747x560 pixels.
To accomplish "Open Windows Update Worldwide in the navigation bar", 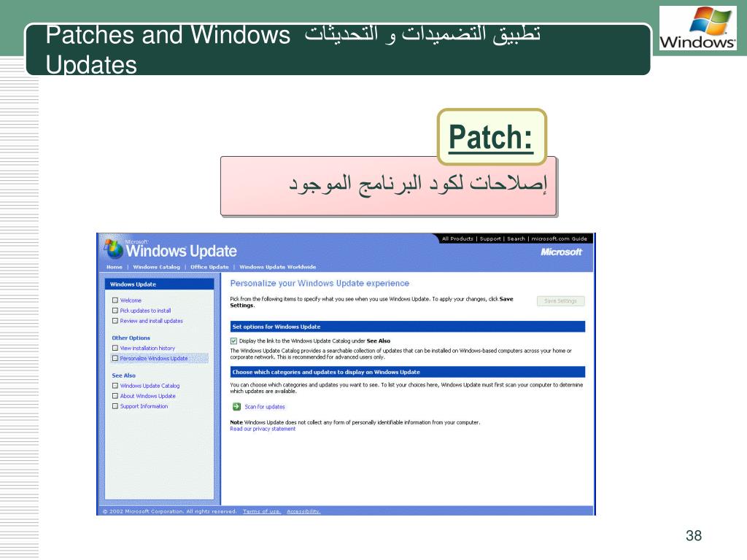I will 278,267.
